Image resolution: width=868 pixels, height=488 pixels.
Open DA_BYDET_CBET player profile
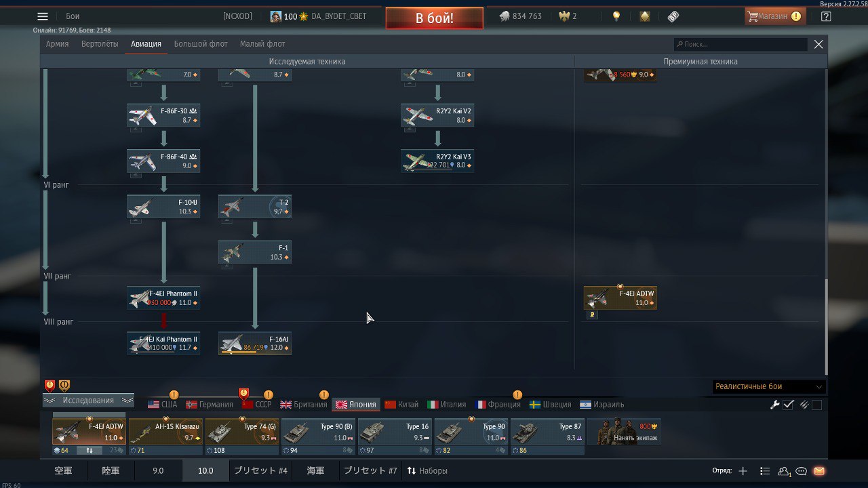(338, 16)
